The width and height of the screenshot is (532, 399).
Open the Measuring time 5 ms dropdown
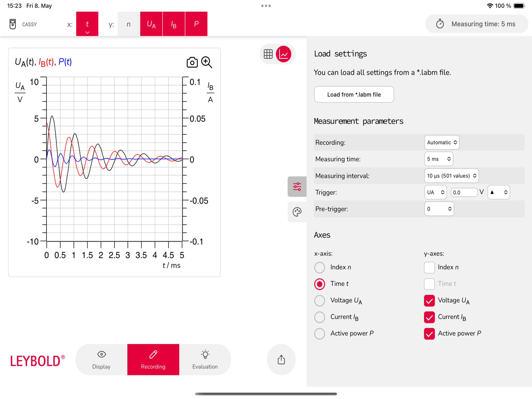439,159
